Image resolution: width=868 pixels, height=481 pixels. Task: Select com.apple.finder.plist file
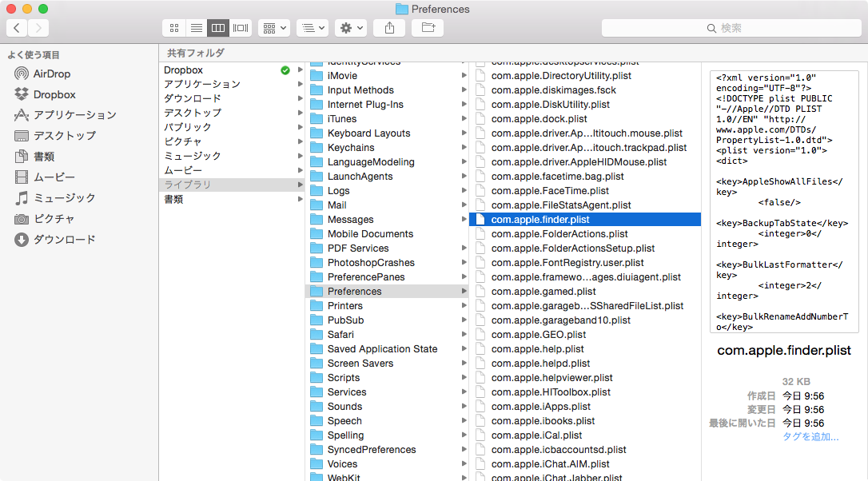[x=585, y=220]
